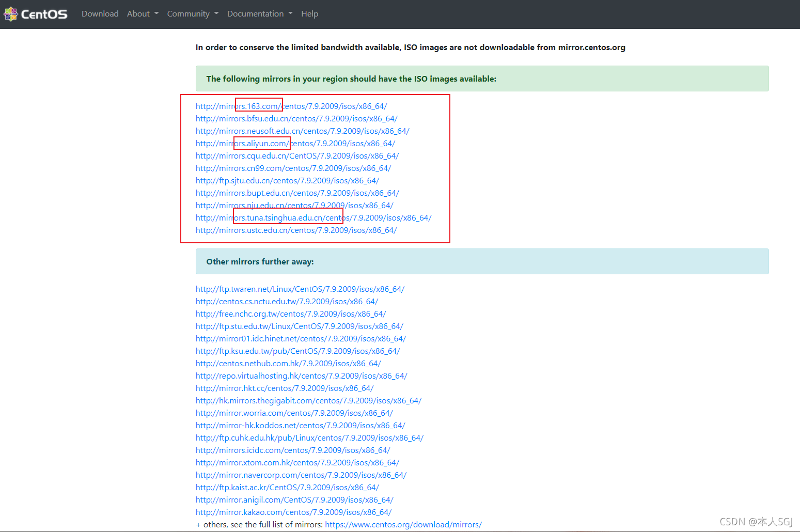The width and height of the screenshot is (800, 532).
Task: Click the 'following mirrors in your region' banner
Action: 482,79
